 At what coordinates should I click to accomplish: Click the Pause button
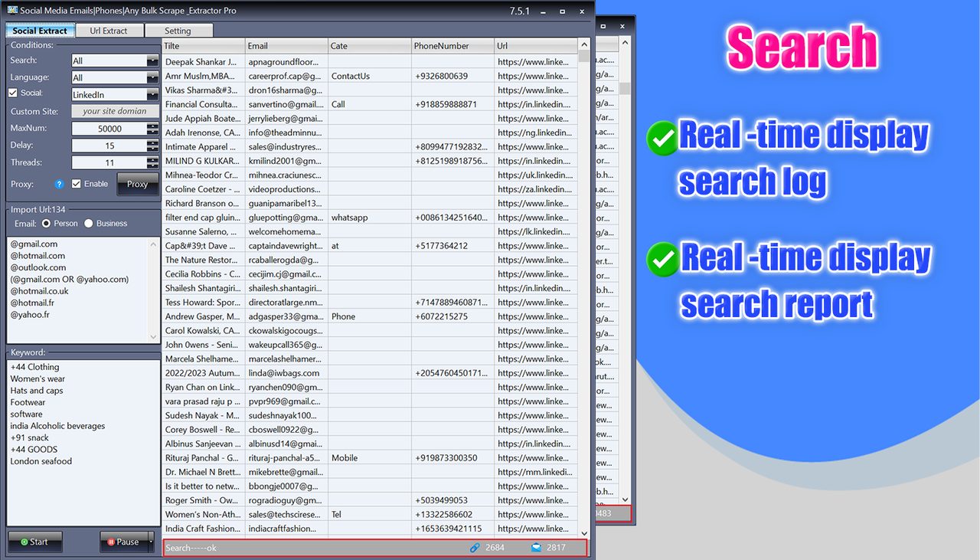[123, 542]
